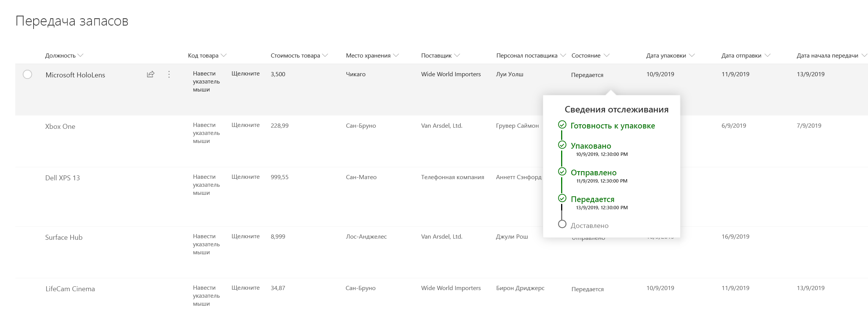Click the Упаковано check icon

562,145
